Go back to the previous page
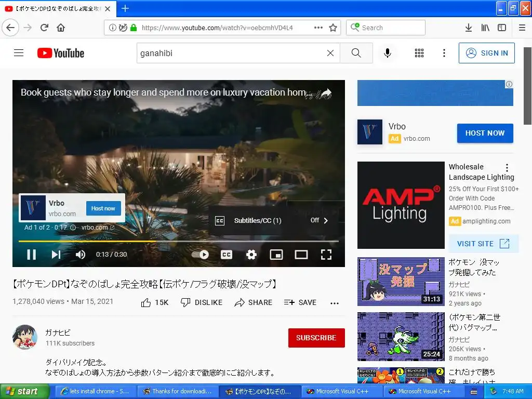Viewport: 532px width, 399px height. pos(10,28)
